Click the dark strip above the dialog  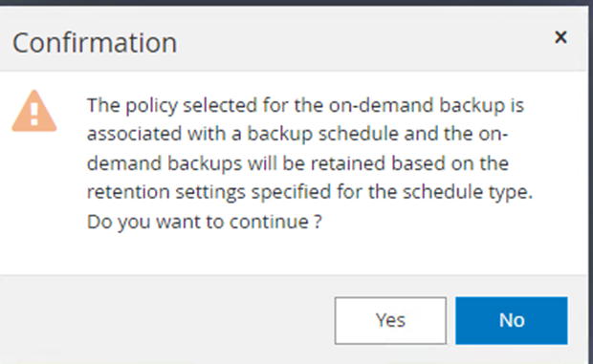296,2
